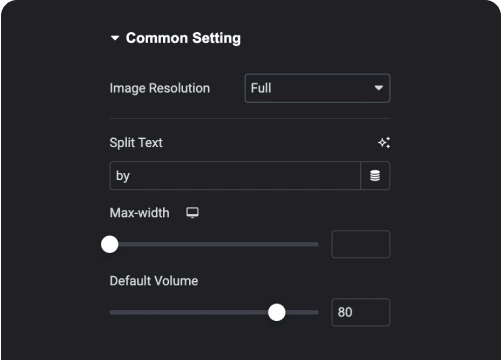Click the Max-width label text
This screenshot has height=360, width=501.
(139, 213)
